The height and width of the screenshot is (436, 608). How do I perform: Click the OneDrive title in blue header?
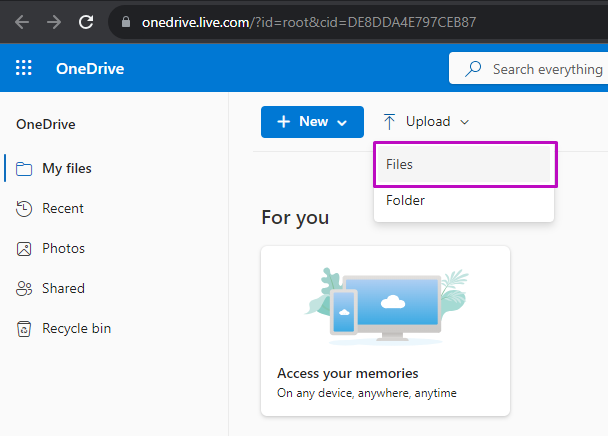90,69
